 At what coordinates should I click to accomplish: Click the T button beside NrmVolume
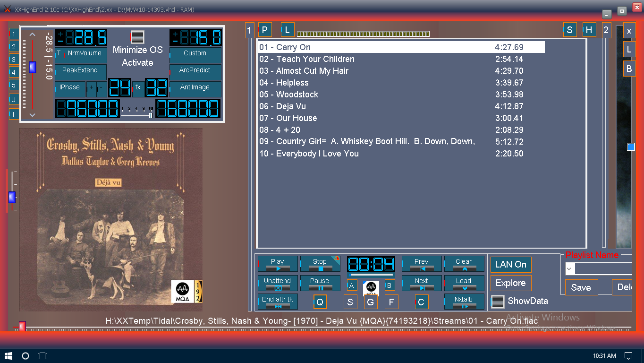coord(59,55)
